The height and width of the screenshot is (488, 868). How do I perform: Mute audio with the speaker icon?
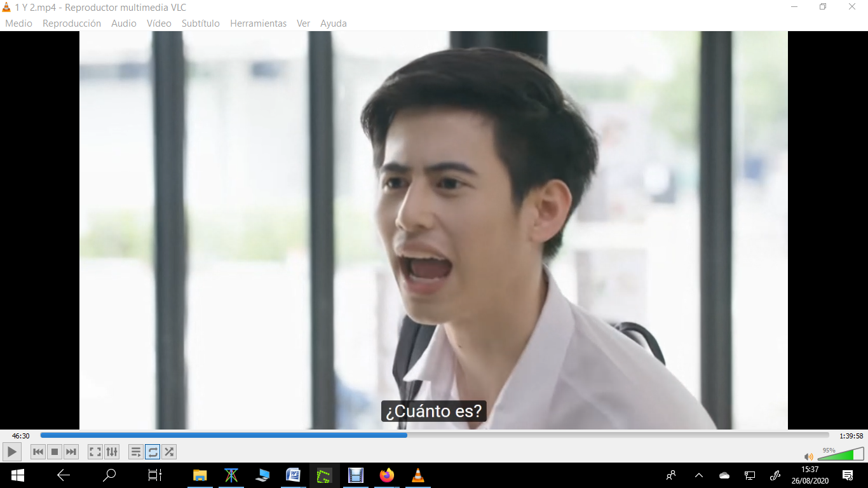coord(808,456)
